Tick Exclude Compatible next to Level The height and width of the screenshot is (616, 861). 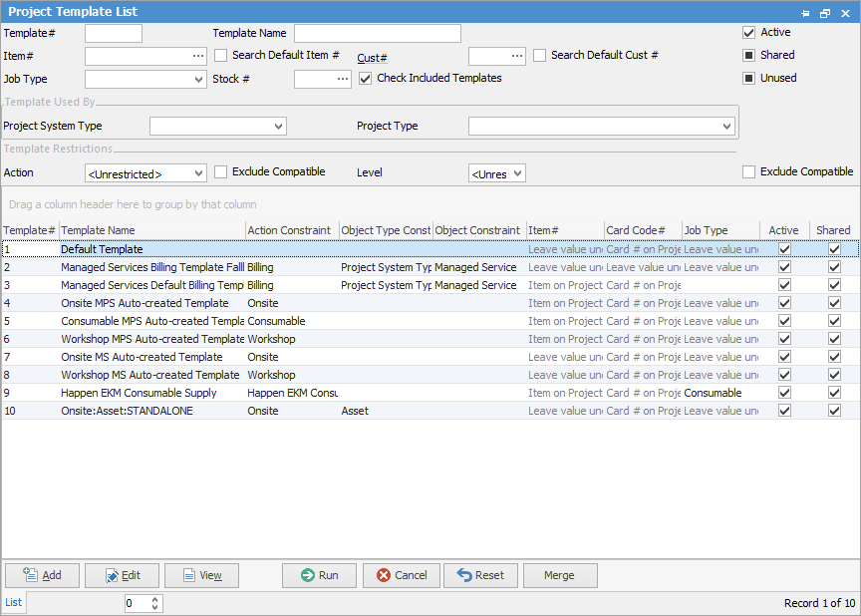tap(748, 172)
